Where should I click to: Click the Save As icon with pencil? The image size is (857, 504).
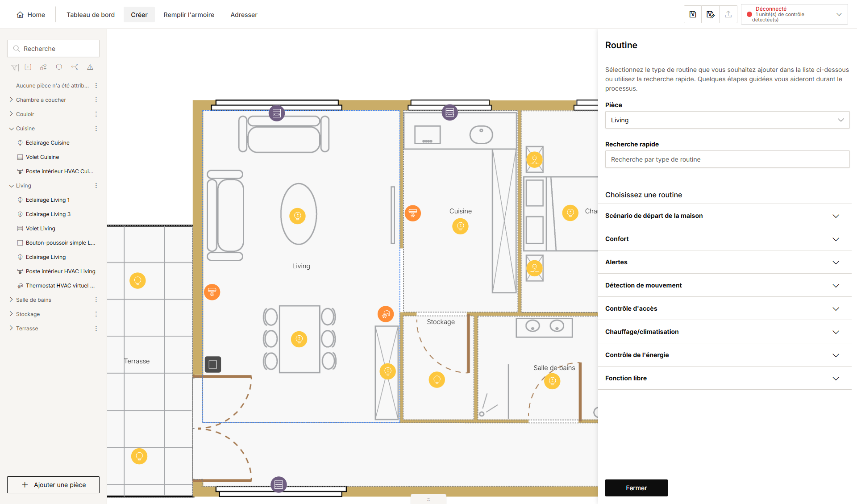point(711,14)
